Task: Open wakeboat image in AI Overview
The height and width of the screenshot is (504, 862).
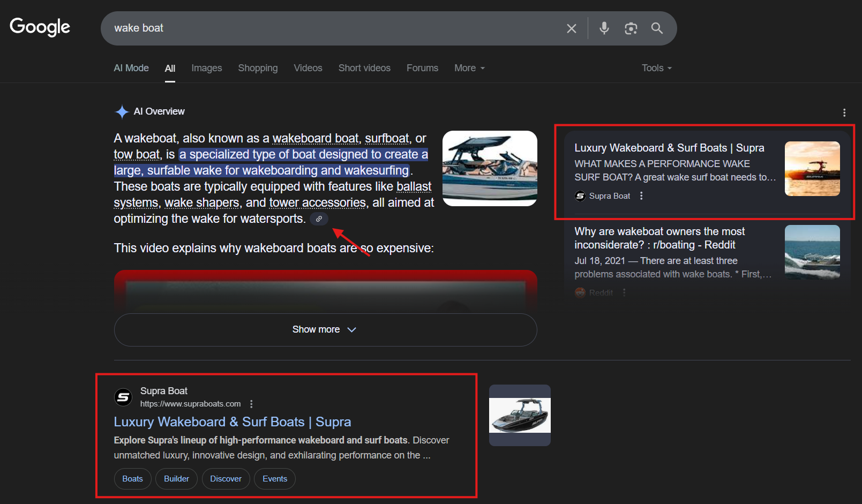Action: pos(490,168)
